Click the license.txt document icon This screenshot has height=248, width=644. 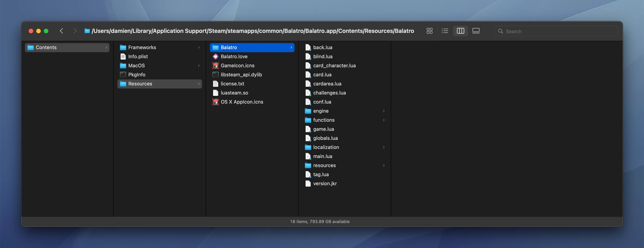click(x=215, y=84)
